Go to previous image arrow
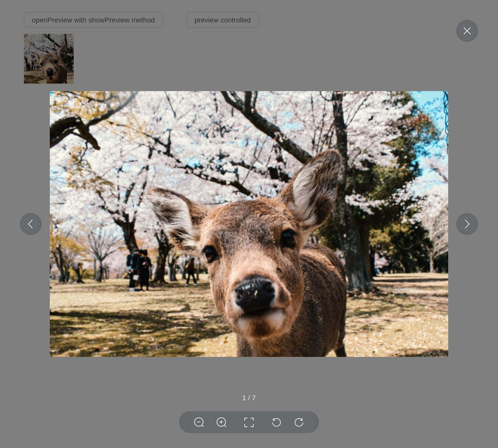Image resolution: width=498 pixels, height=448 pixels. click(x=31, y=224)
